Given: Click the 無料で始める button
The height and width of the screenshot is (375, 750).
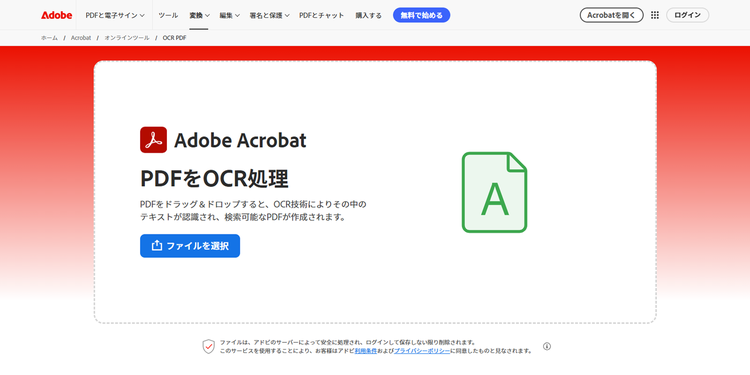Looking at the screenshot, I should [421, 15].
